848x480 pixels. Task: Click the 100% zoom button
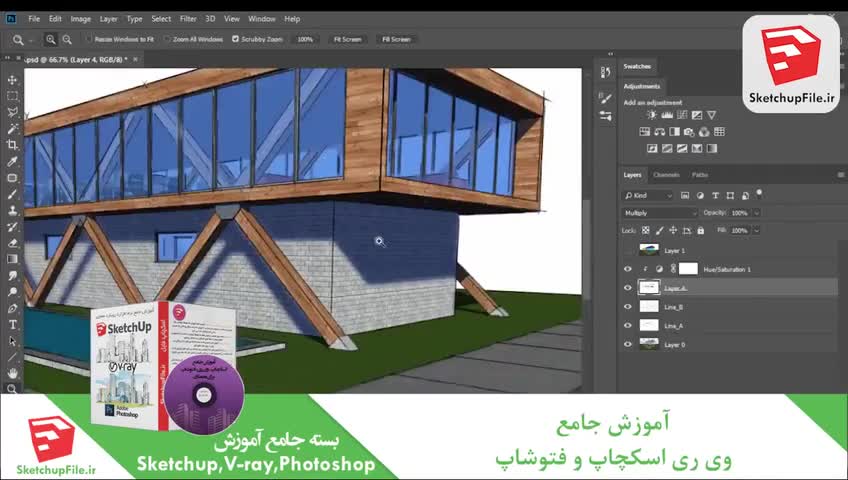305,39
